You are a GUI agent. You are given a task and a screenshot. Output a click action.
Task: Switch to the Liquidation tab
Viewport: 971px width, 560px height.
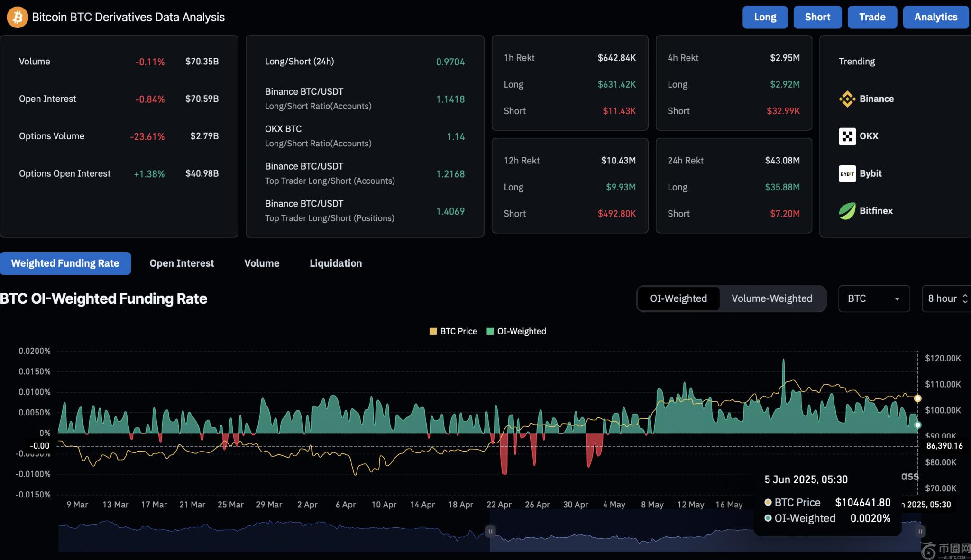(x=335, y=263)
